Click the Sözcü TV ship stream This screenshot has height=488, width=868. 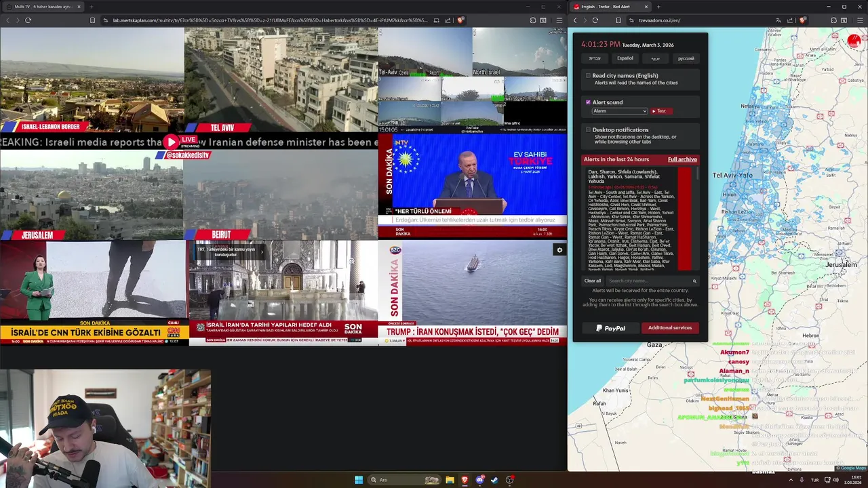click(473, 293)
